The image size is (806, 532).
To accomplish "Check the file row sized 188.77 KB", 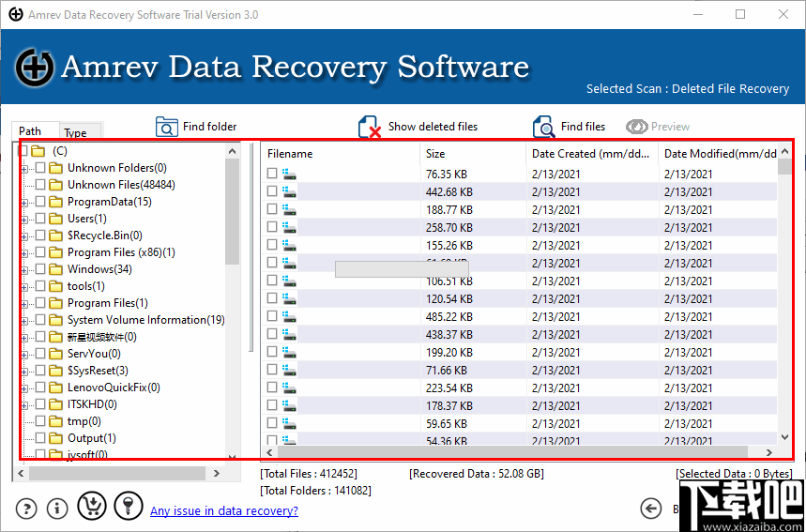I will (272, 208).
